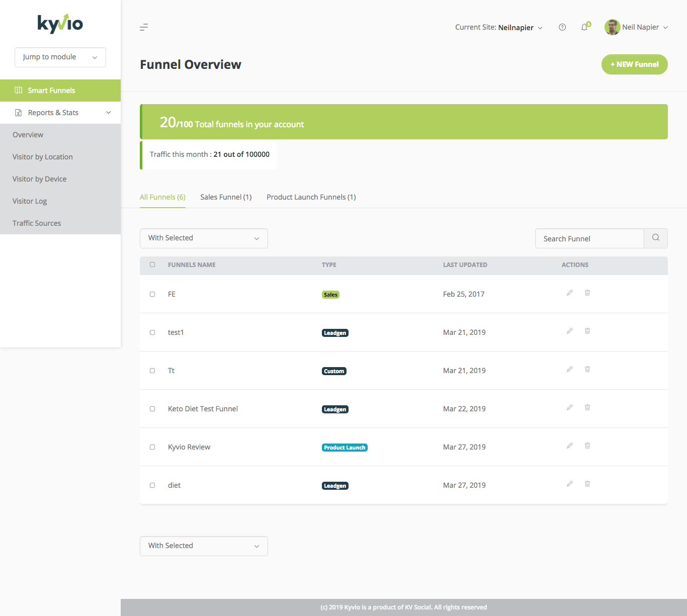This screenshot has height=616, width=687.
Task: Delete the Keto Diet Test Funnel trash icon
Action: [x=587, y=407]
